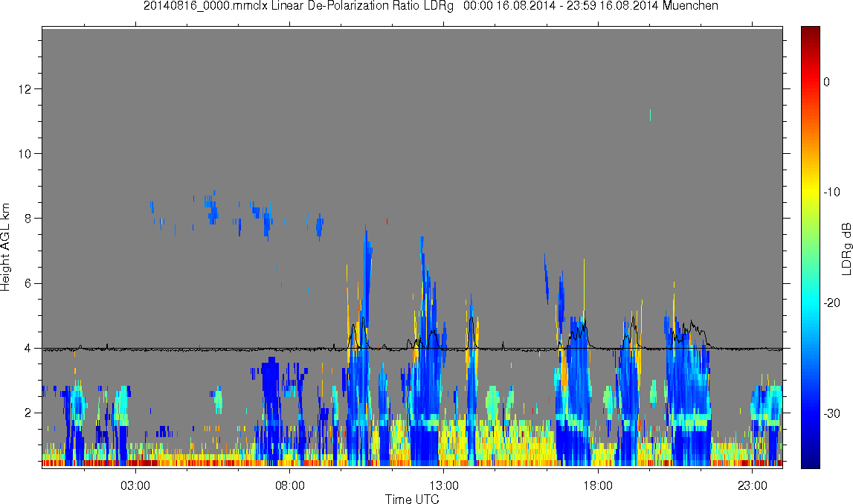Click the '18:00' time axis label
The image size is (853, 504).
click(598, 485)
